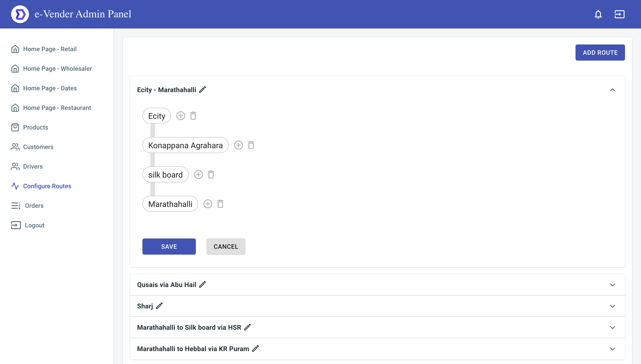Screen dimensions: 641x364
Task: Expand Marathahalli to Hebbal via KR Puram
Action: [612, 349]
